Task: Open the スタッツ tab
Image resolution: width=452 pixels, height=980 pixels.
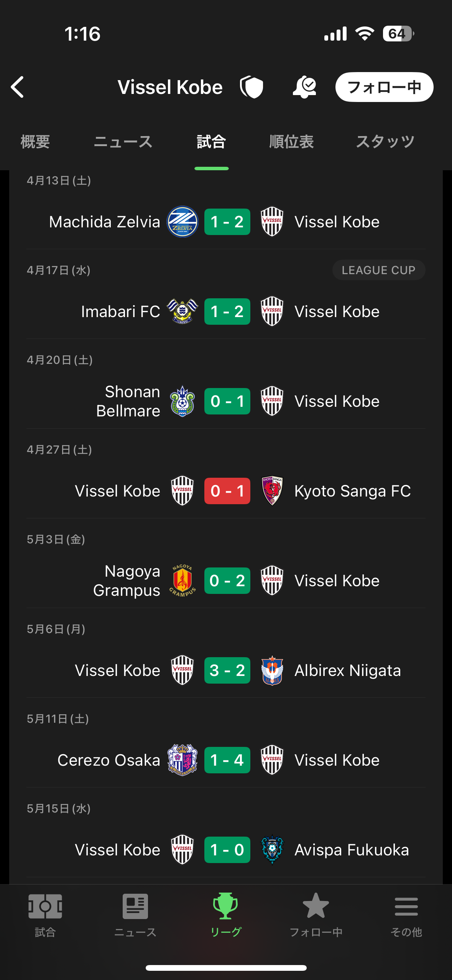Action: [385, 142]
